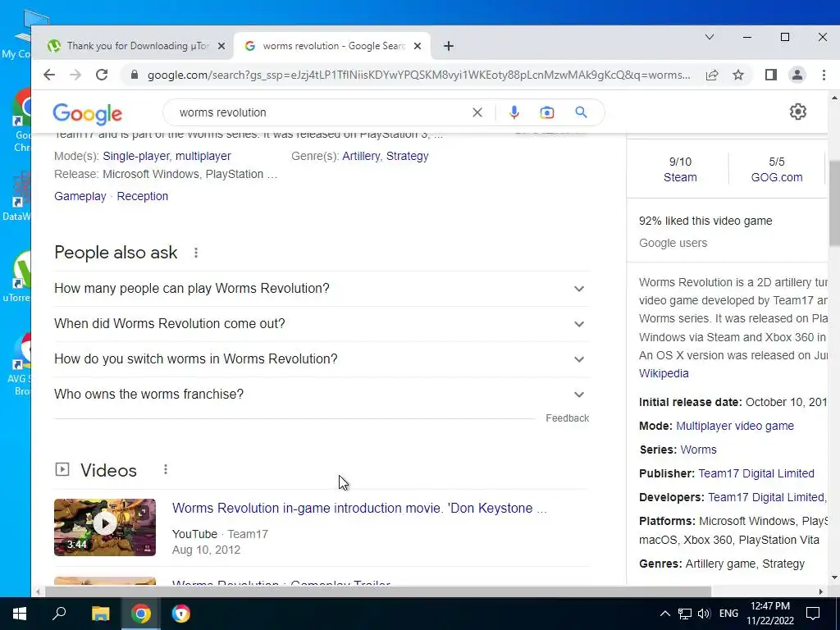Screen dimensions: 840x630
Task: Open the notification center icon
Action: point(813,614)
